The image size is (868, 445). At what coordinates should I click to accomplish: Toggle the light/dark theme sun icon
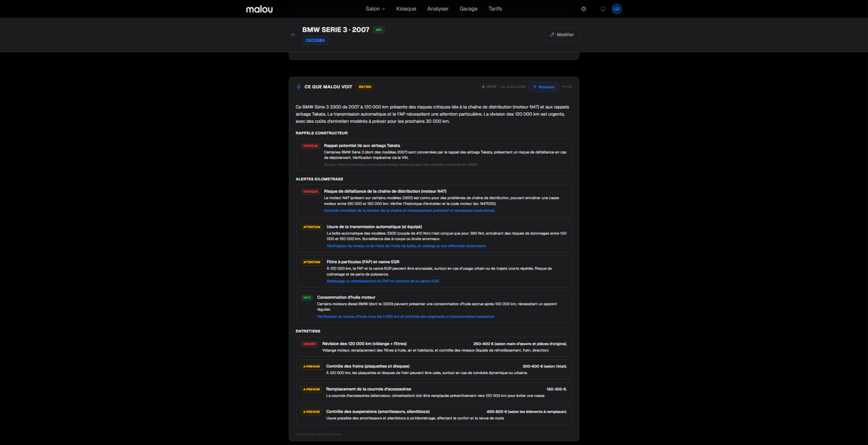click(x=584, y=9)
